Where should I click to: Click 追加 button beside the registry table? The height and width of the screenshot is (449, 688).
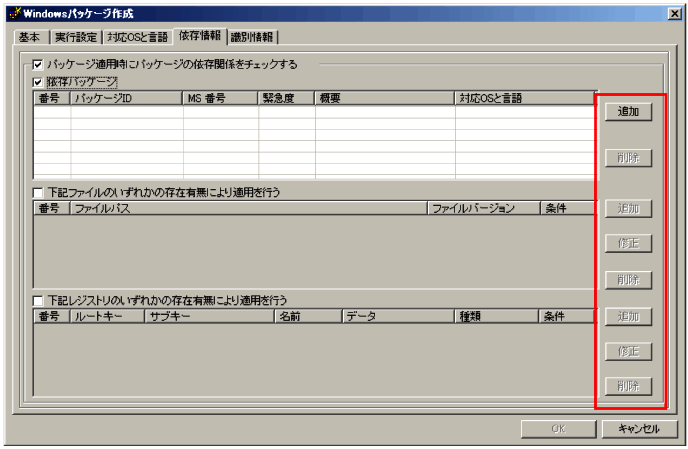tap(628, 316)
